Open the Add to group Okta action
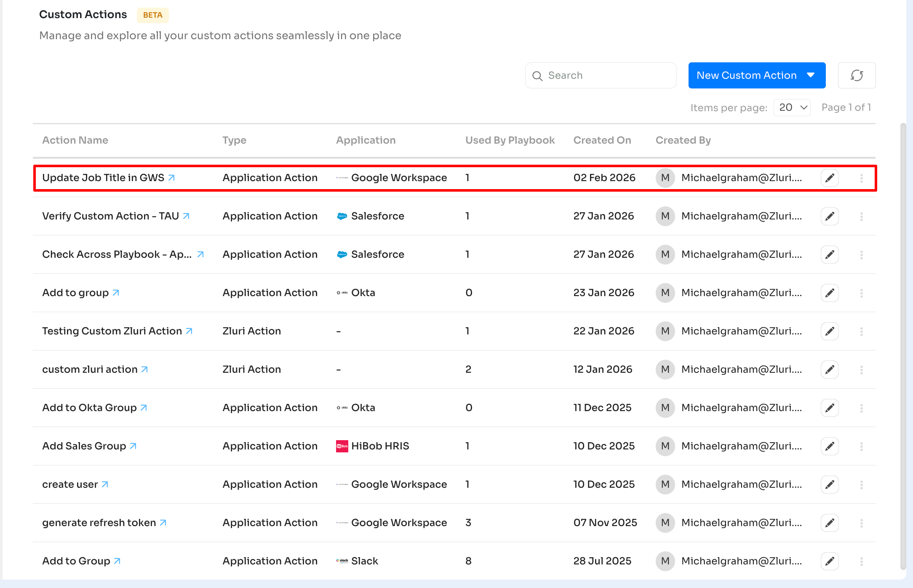Image resolution: width=913 pixels, height=588 pixels. 76,293
